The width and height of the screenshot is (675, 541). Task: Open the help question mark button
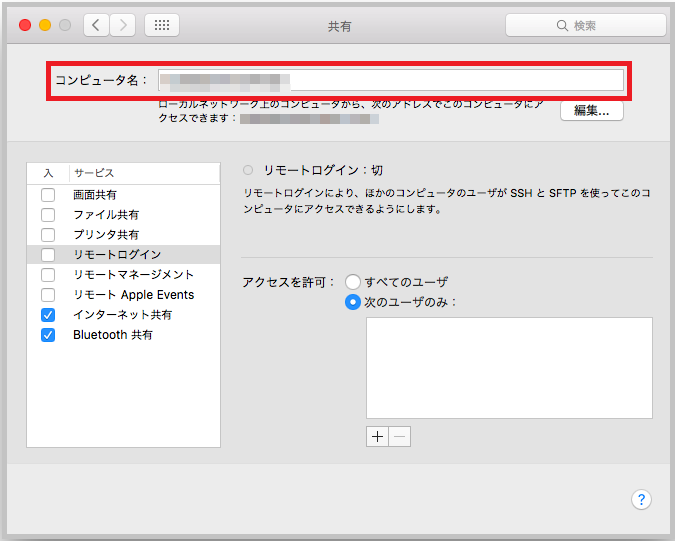click(642, 499)
